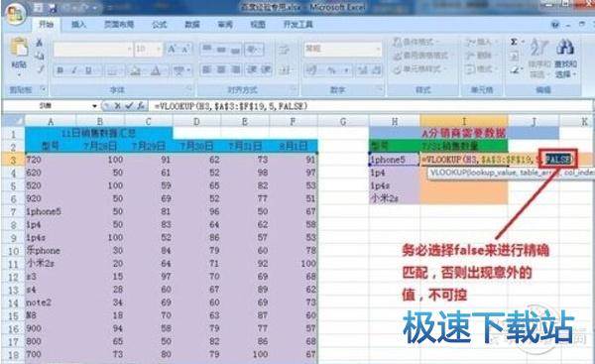Increase font size with larger A icon
Viewport: 595px width, 364px height.
[172, 49]
